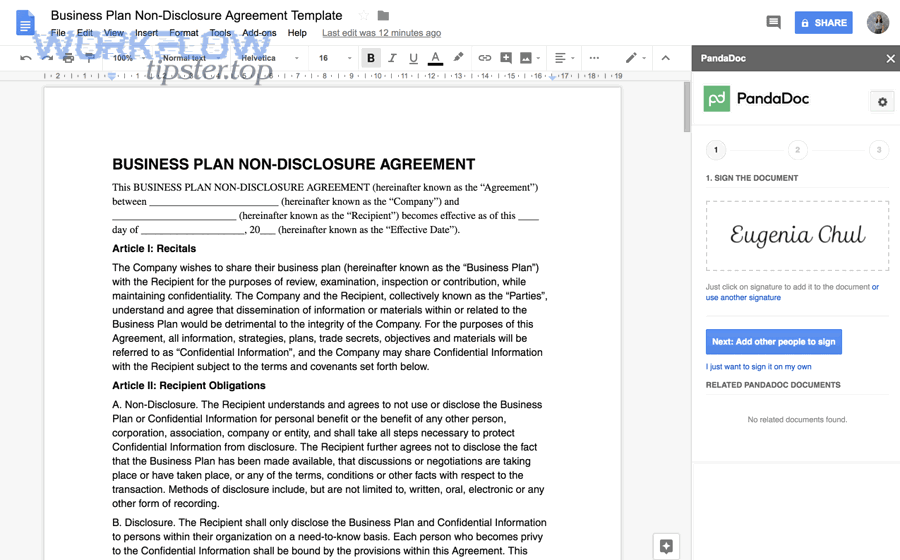The image size is (900, 560).
Task: Click the document vertical scrollbar
Action: (687, 107)
